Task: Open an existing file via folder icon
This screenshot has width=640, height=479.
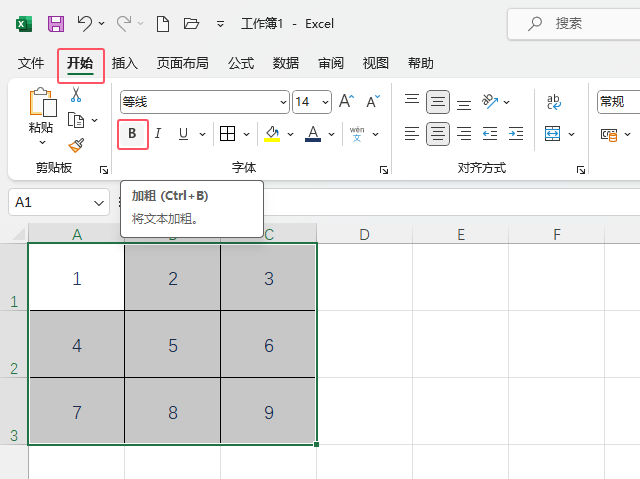Action: click(x=191, y=24)
